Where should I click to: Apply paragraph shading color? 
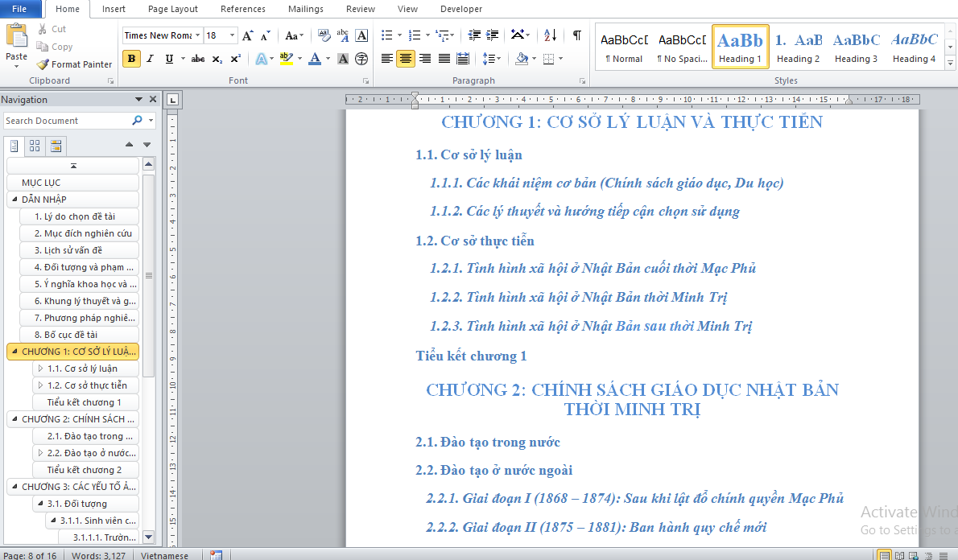coord(522,59)
